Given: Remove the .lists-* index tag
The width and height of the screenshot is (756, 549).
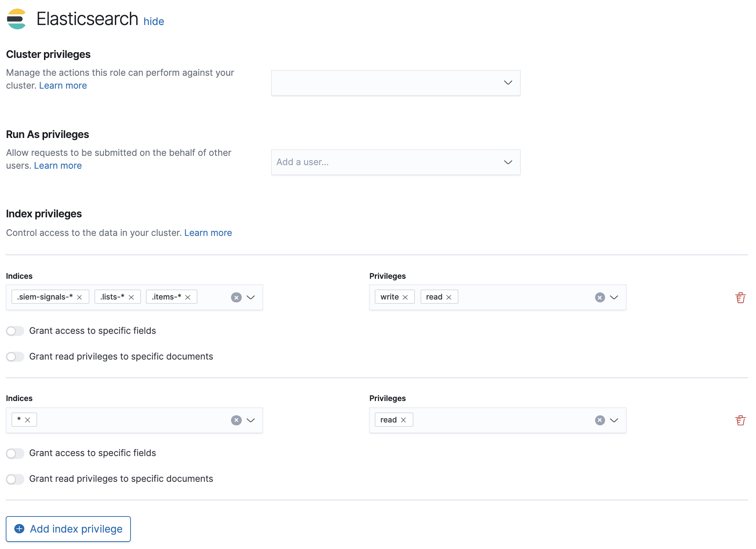Looking at the screenshot, I should (131, 297).
